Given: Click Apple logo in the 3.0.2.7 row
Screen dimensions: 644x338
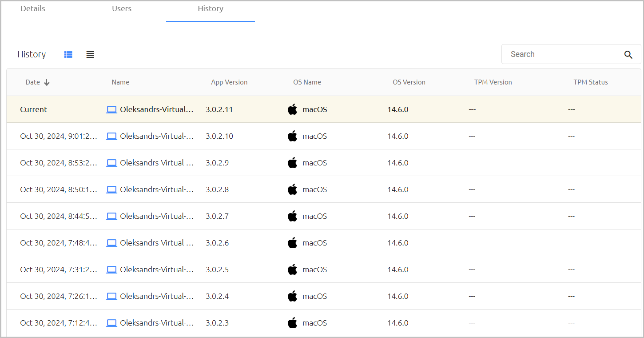Looking at the screenshot, I should point(292,216).
